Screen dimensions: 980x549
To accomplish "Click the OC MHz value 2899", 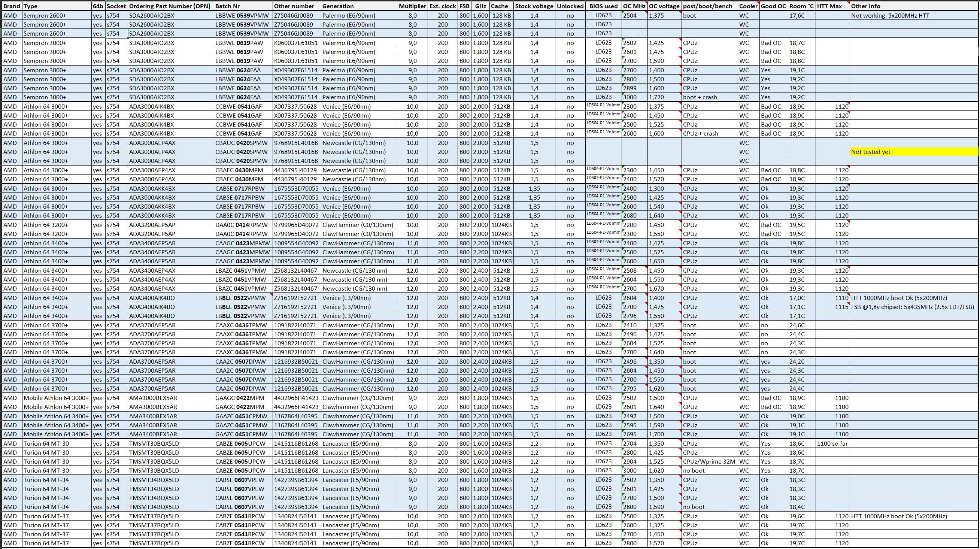I will tap(635, 88).
